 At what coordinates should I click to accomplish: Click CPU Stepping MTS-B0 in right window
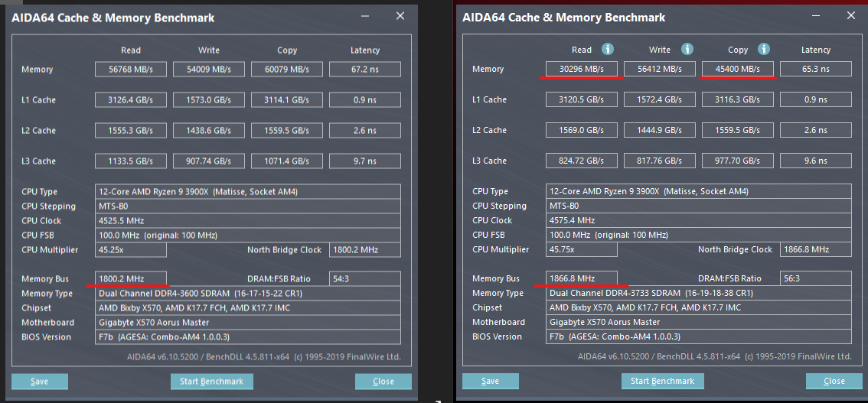(x=698, y=206)
